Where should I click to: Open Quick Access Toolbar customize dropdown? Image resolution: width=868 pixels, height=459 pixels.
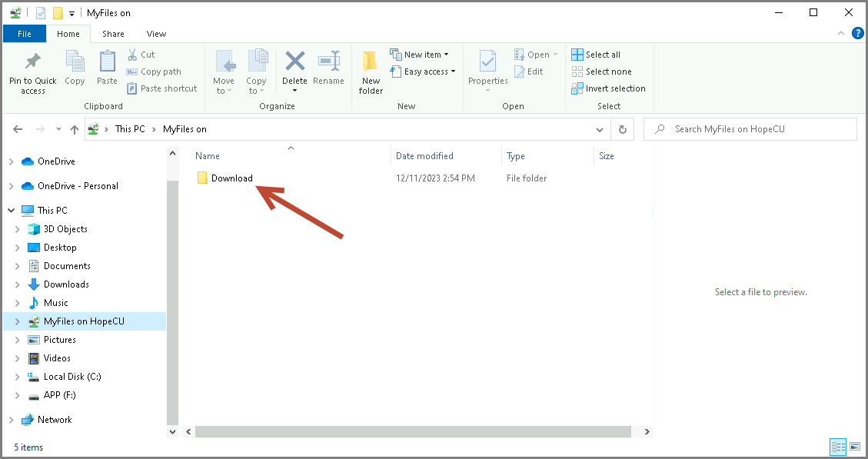(x=72, y=14)
